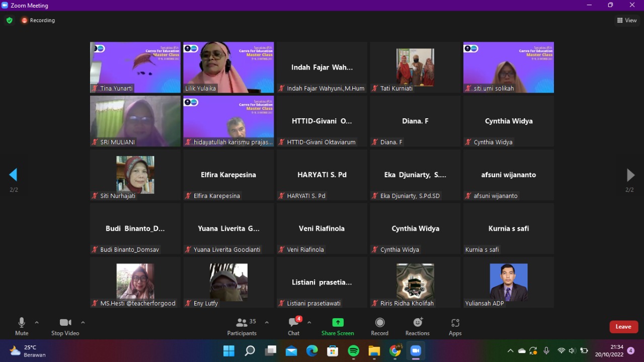Mute the microphone in Zoom toolbar
The image size is (644, 362).
tap(22, 326)
